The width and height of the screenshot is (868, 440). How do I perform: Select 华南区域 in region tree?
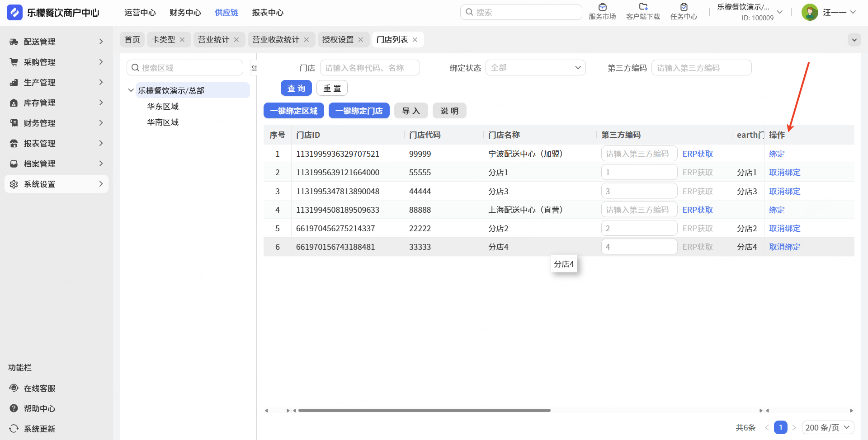163,122
